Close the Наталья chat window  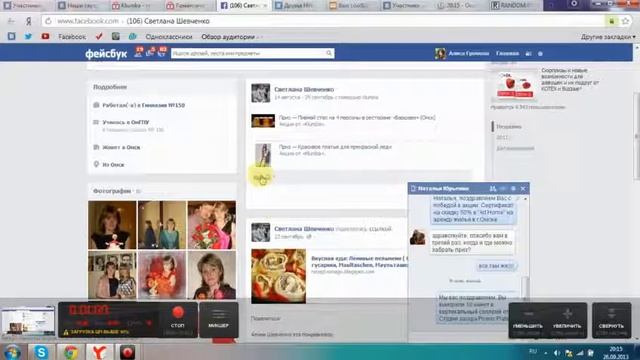tap(523, 189)
